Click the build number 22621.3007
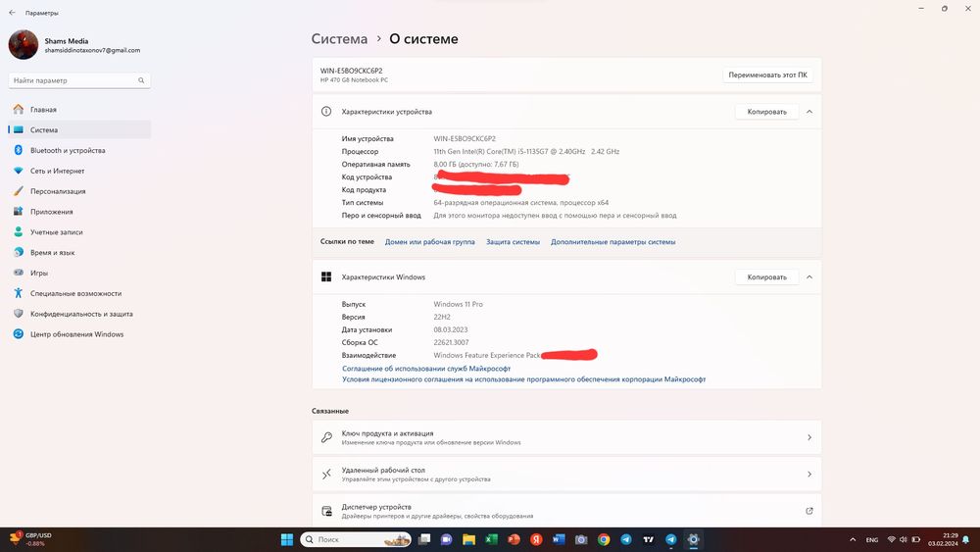 451,342
